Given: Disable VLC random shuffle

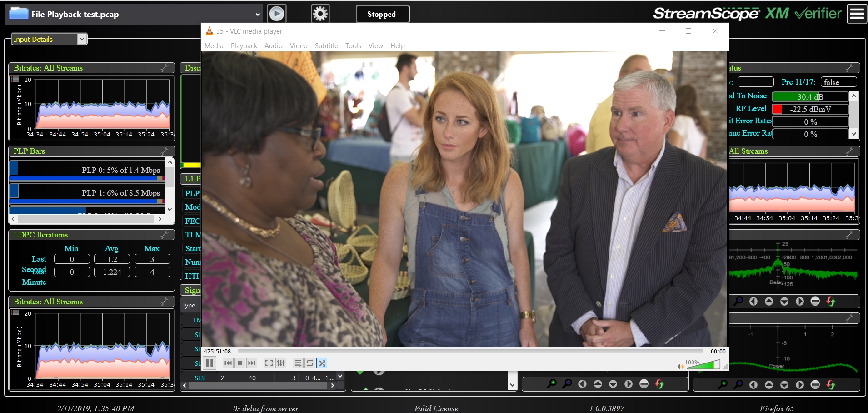Looking at the screenshot, I should point(322,363).
